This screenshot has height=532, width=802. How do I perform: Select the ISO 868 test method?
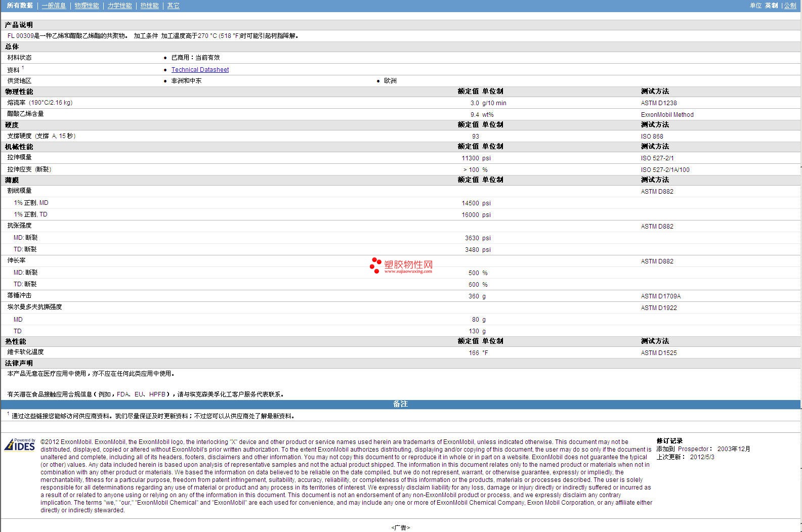(x=652, y=137)
